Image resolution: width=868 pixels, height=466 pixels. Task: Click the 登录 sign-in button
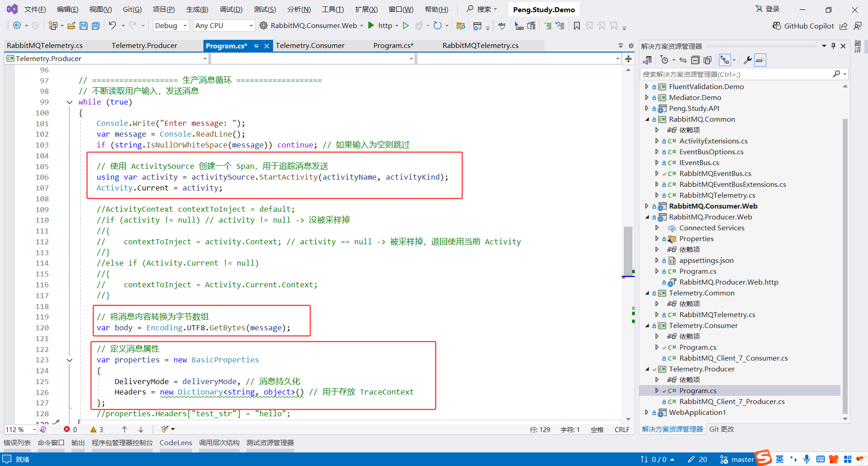(x=768, y=9)
